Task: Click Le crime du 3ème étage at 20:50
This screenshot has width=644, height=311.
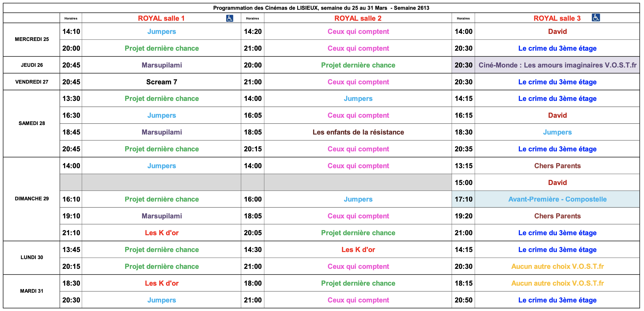Action: [x=557, y=300]
